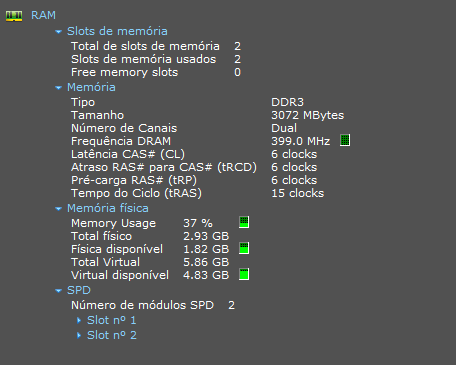
Task: Click the RAM memory stick icon
Action: point(14,16)
